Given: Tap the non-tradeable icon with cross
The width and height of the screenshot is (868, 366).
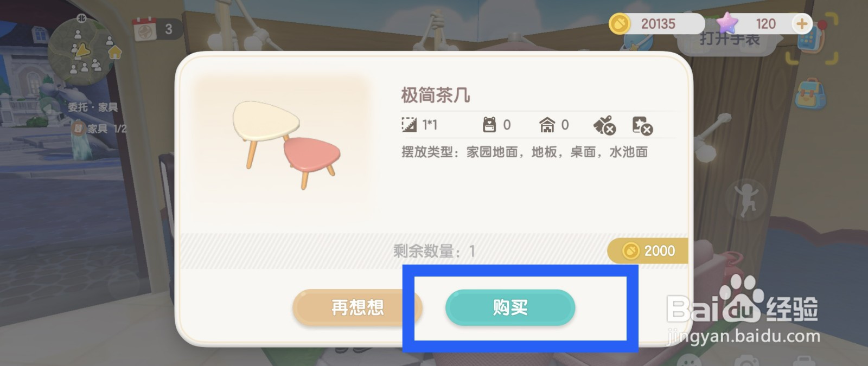Looking at the screenshot, I should tap(642, 125).
